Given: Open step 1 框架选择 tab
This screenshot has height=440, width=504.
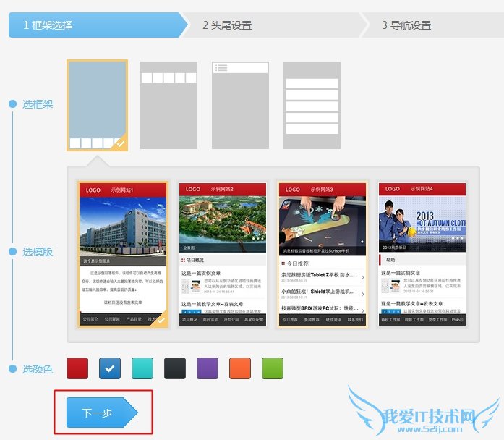Looking at the screenshot, I should (98, 25).
